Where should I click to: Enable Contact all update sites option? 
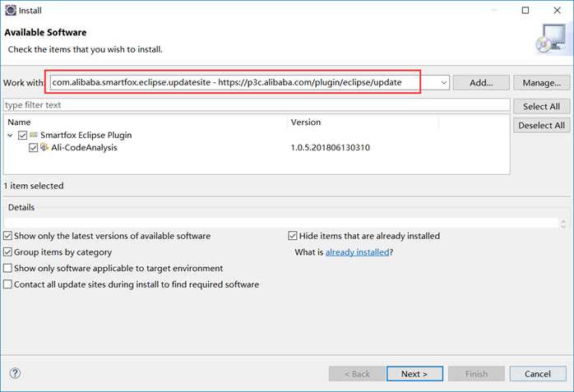(8, 284)
